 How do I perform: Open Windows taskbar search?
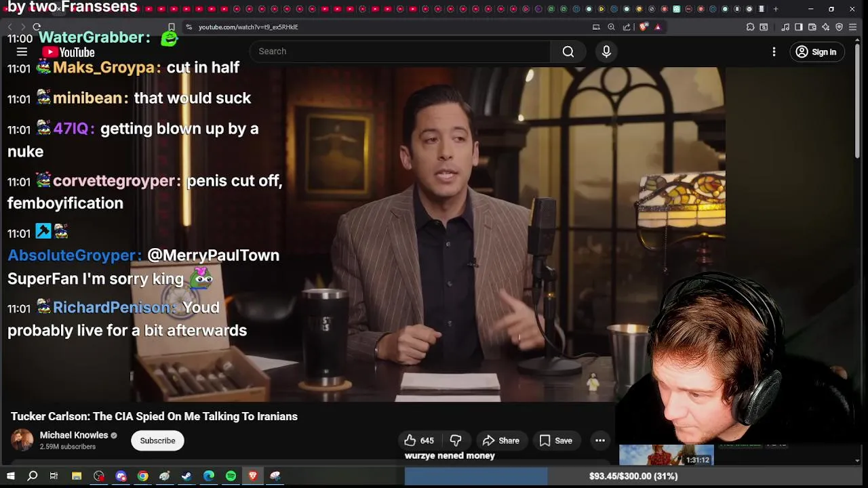pos(32,476)
